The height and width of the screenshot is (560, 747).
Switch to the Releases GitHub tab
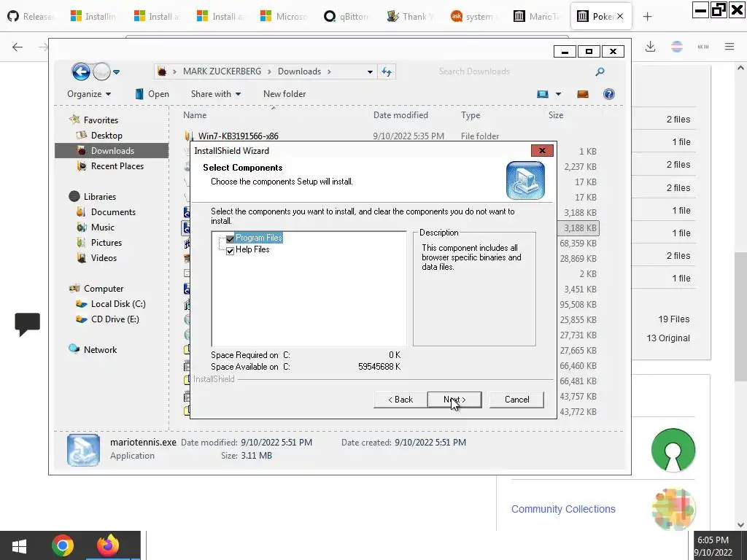pos(31,17)
